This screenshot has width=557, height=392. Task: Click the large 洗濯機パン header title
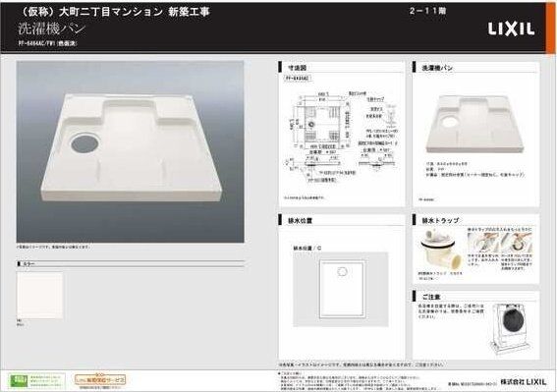(x=52, y=28)
